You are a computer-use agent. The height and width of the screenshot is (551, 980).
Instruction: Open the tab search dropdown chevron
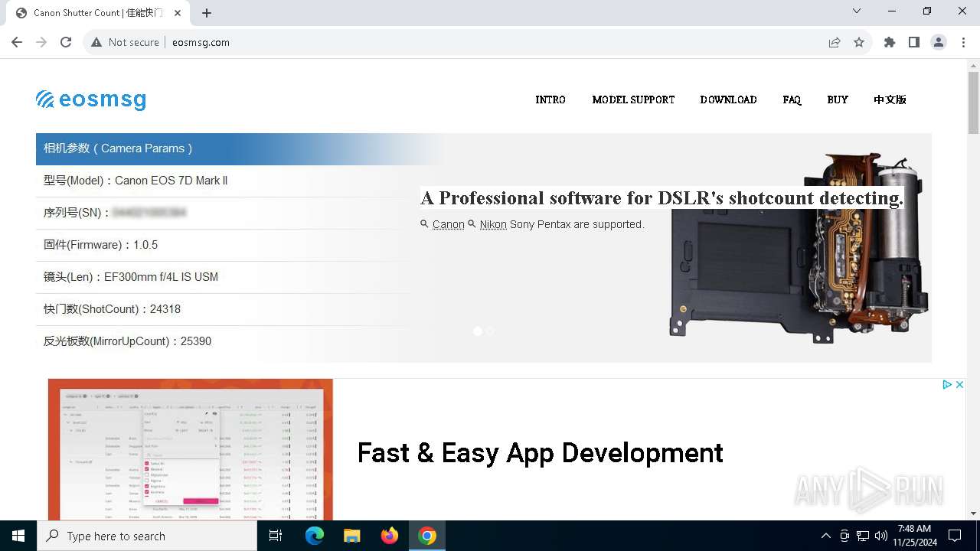[857, 11]
